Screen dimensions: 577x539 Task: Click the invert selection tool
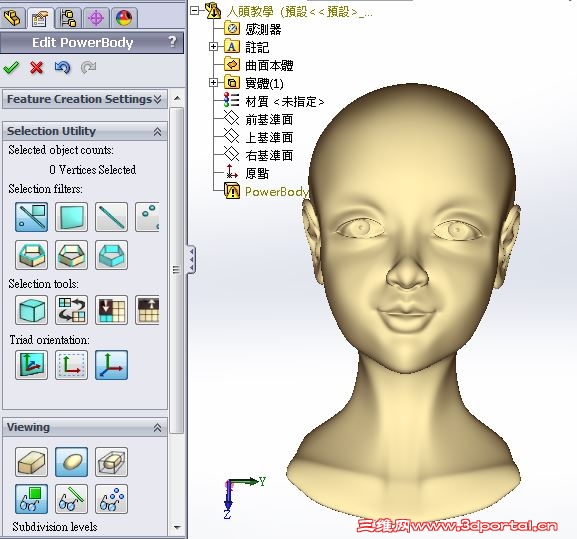pyautogui.click(x=71, y=310)
